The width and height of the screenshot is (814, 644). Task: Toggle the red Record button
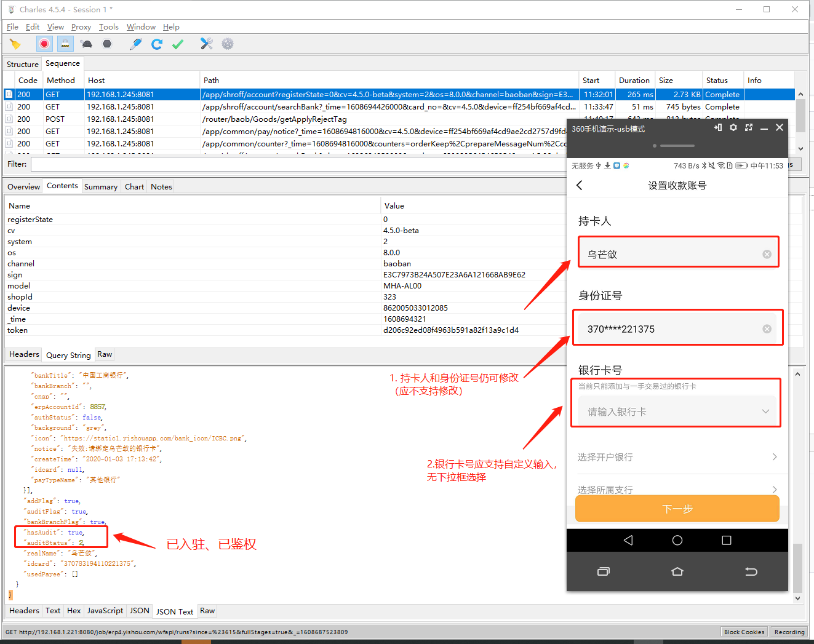[x=44, y=44]
